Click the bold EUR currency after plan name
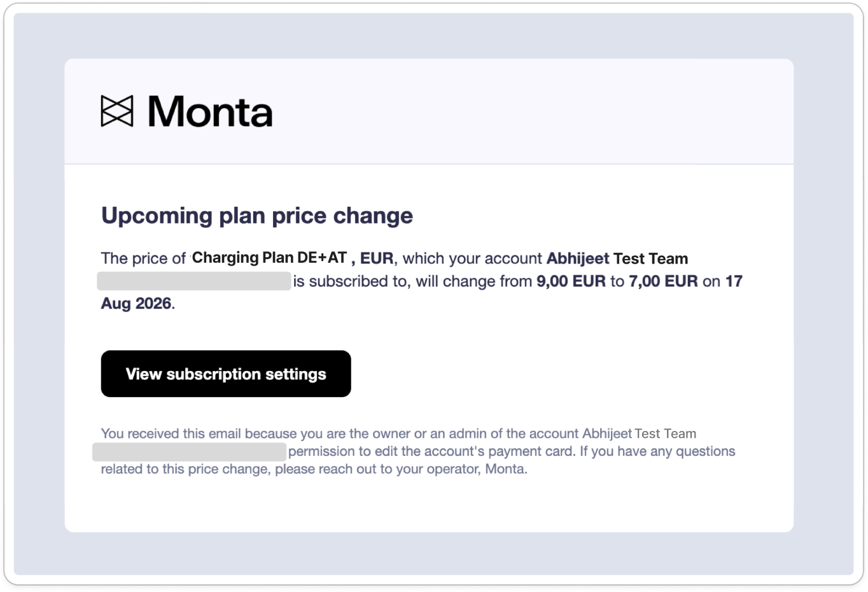The image size is (868, 592). tap(377, 258)
